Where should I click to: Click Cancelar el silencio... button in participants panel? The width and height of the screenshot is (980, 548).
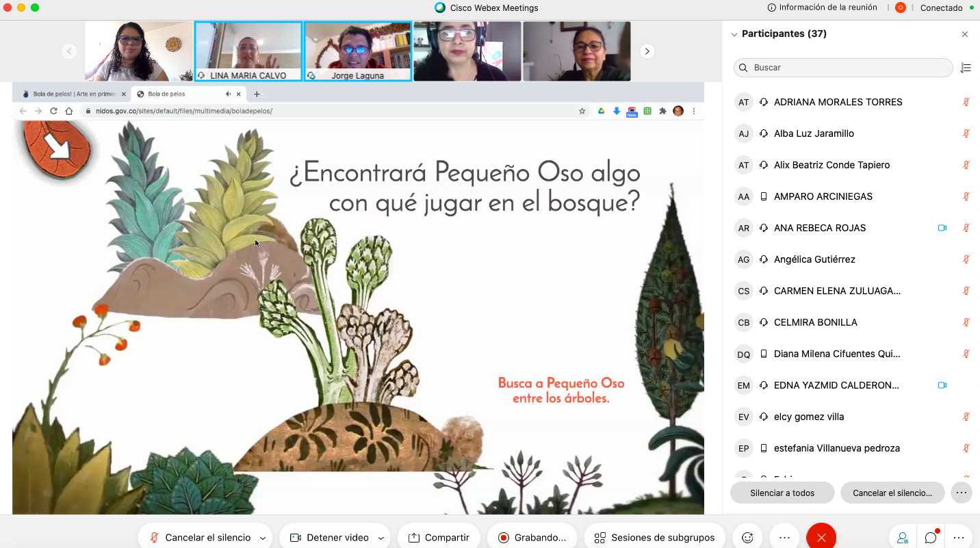892,493
